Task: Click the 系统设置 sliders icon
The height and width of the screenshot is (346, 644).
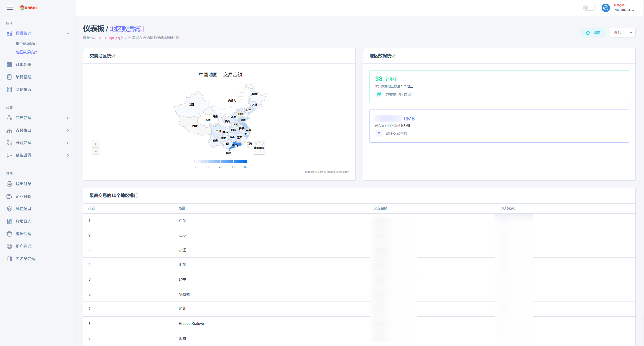Action: (x=9, y=155)
